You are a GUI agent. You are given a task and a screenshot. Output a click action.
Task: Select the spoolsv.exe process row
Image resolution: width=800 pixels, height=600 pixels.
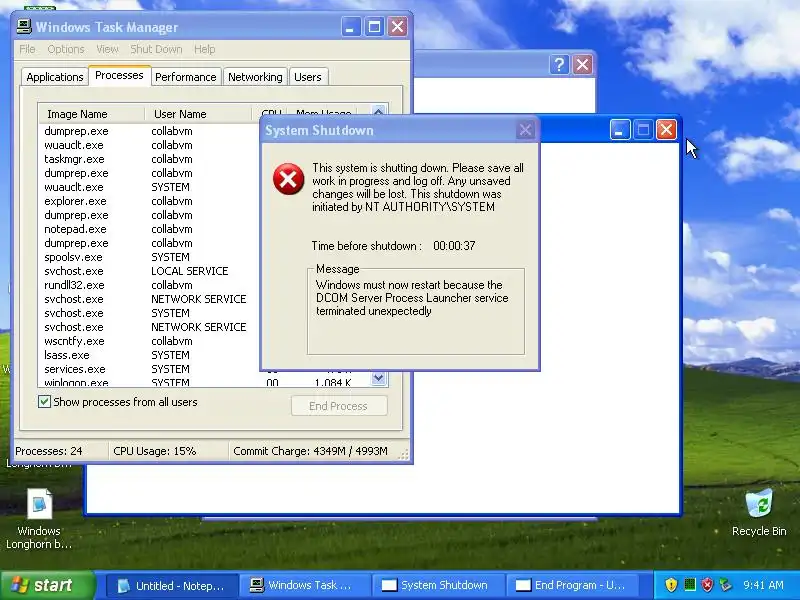coord(151,257)
